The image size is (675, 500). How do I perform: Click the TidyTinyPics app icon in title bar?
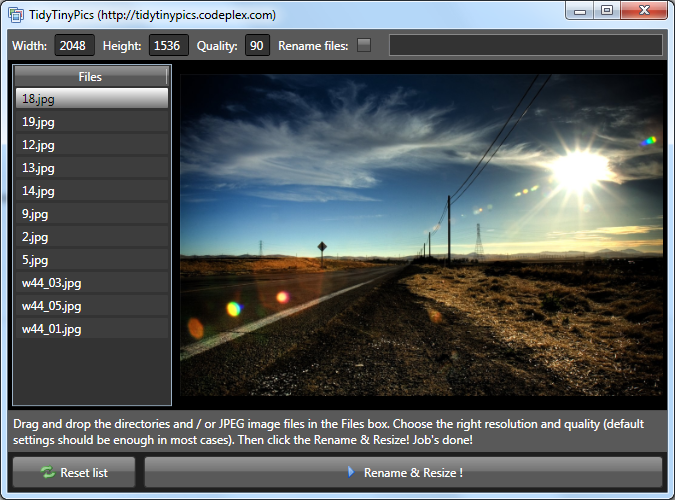[15, 15]
